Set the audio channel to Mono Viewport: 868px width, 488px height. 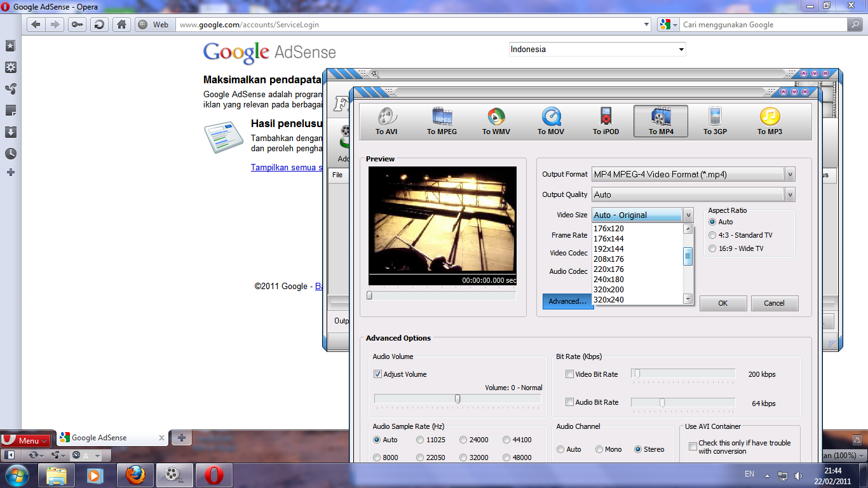pos(599,449)
